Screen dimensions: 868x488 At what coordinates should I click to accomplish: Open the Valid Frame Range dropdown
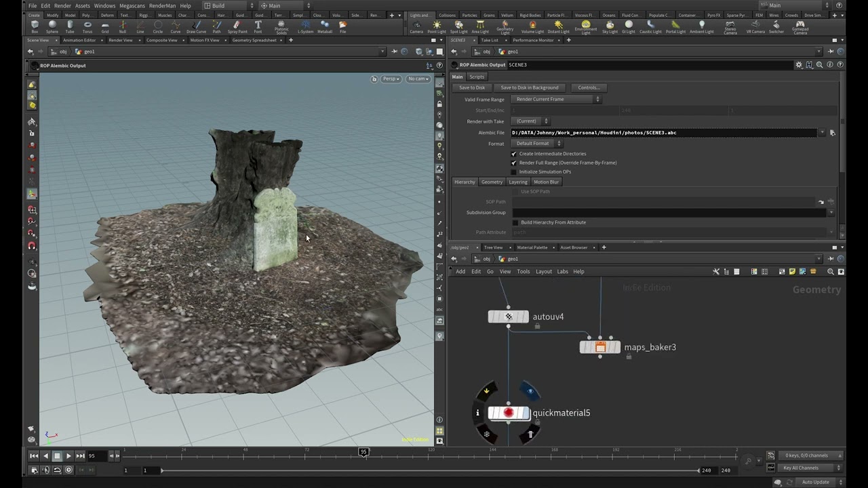pyautogui.click(x=555, y=100)
